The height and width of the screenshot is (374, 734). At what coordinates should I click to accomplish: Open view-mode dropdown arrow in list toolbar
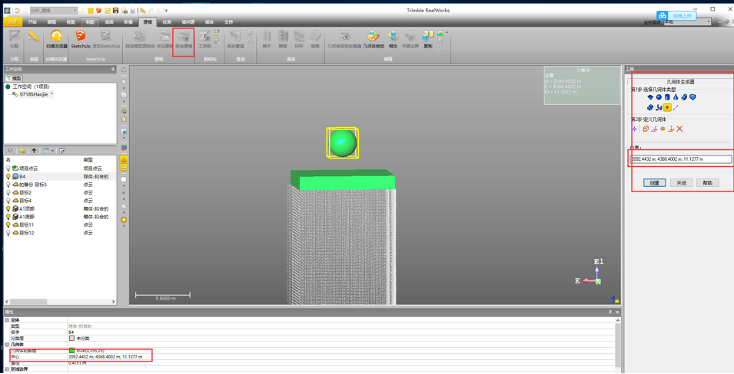(53, 151)
